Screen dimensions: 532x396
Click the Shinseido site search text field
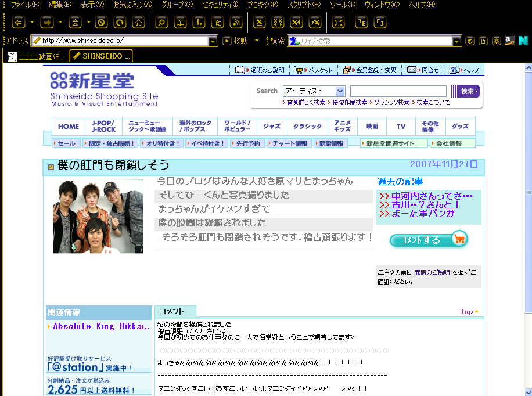tap(398, 91)
